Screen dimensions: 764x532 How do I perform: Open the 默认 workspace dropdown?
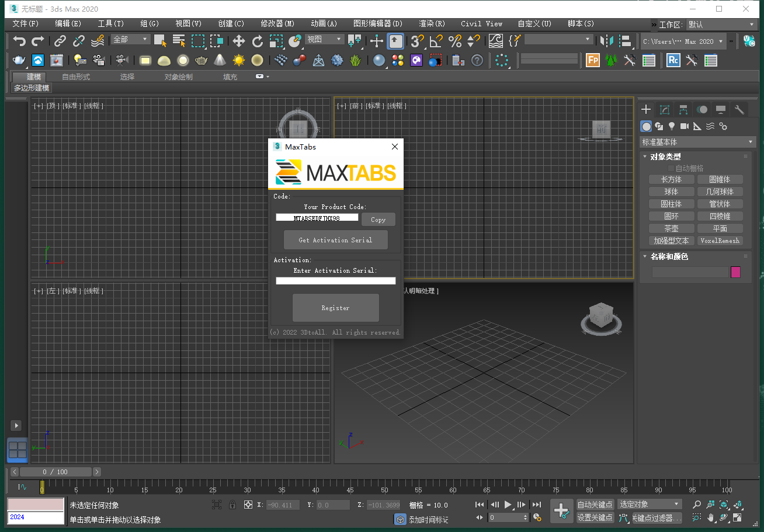point(721,25)
